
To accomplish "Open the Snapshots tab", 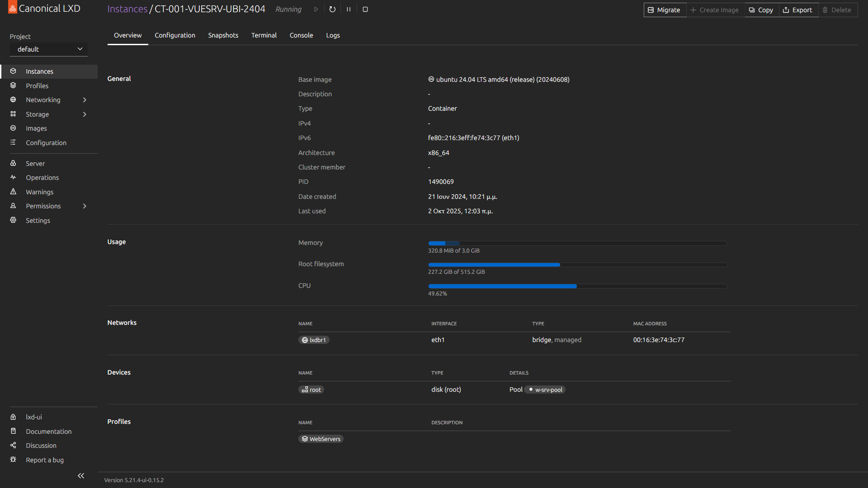I will tap(223, 35).
